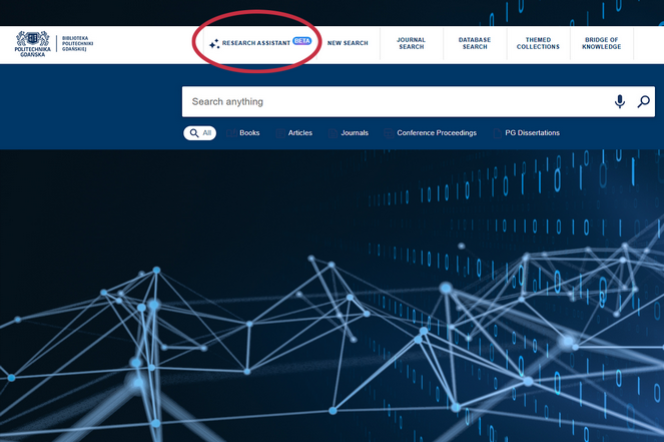Choose the PG Dissertations filter label
Screen dimensions: 664x442
[532, 133]
